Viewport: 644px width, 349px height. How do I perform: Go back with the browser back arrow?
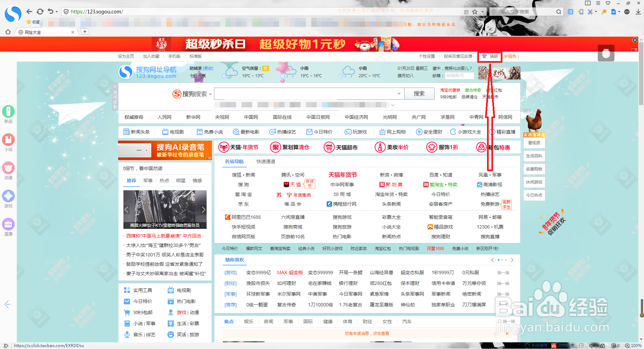coord(30,12)
